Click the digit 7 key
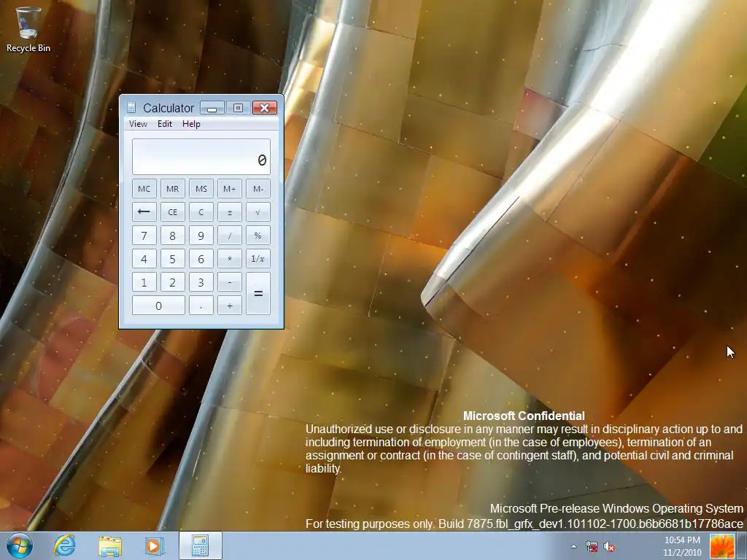Image resolution: width=747 pixels, height=560 pixels. coord(144,236)
